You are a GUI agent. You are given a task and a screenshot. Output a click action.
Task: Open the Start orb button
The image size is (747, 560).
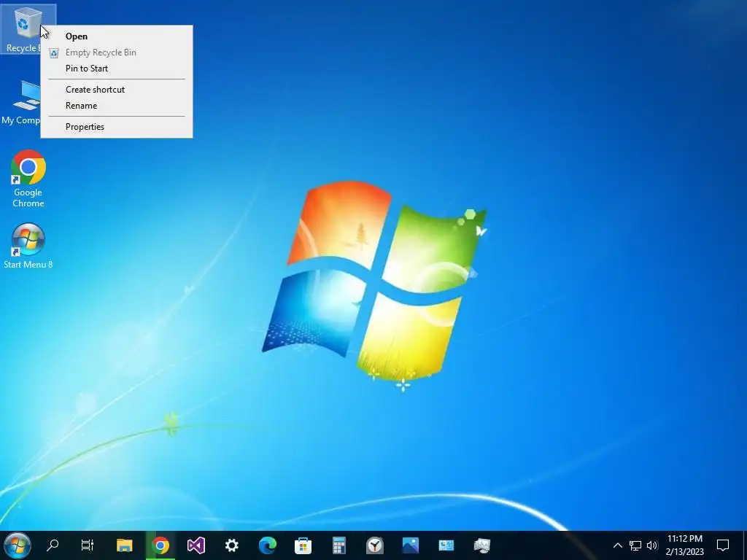tap(18, 545)
